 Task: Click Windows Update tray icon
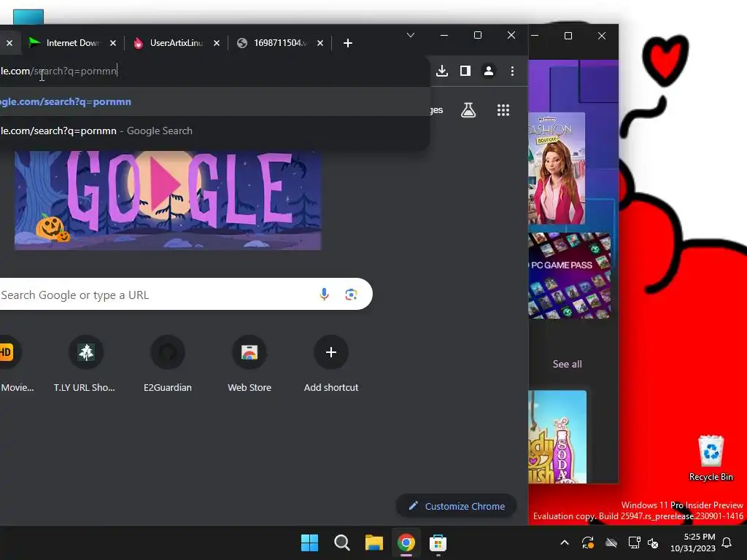coord(588,542)
